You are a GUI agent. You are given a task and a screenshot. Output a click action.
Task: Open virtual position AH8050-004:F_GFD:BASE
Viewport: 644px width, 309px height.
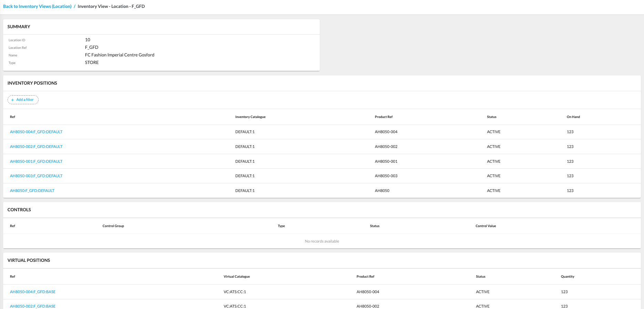click(x=33, y=292)
